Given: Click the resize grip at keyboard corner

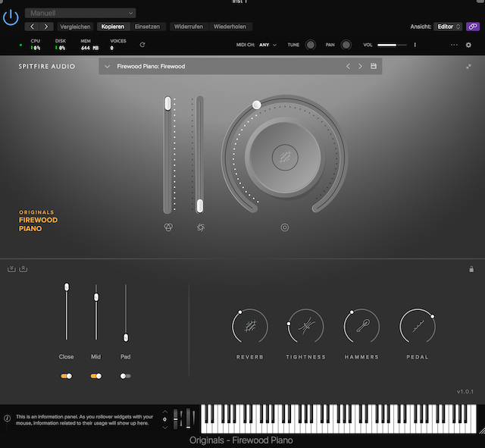Looking at the screenshot, I should point(482,431).
